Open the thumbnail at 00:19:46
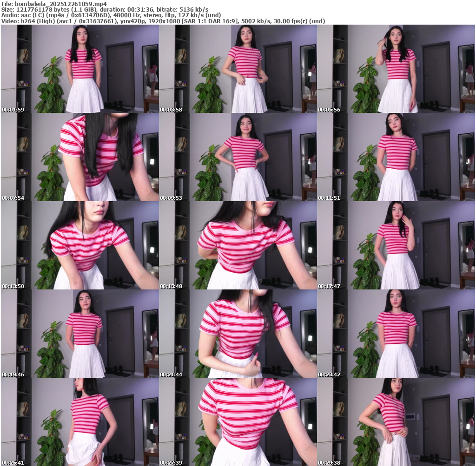 [79, 334]
